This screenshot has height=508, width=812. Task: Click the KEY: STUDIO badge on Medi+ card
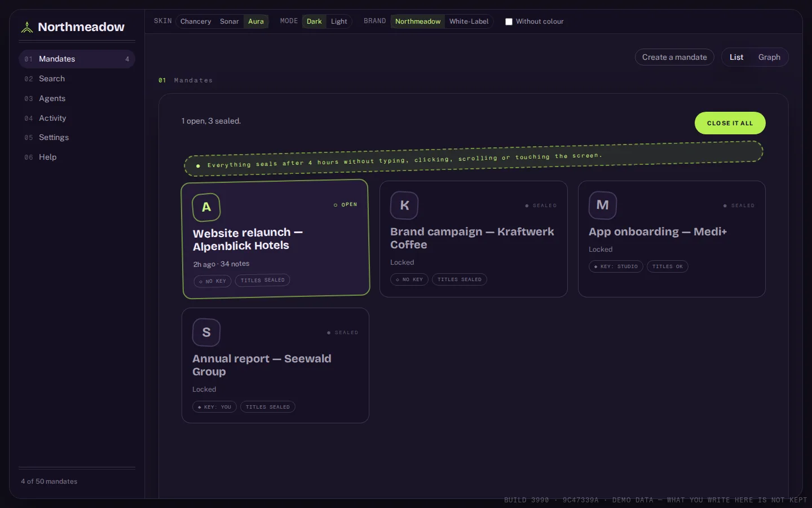point(616,266)
